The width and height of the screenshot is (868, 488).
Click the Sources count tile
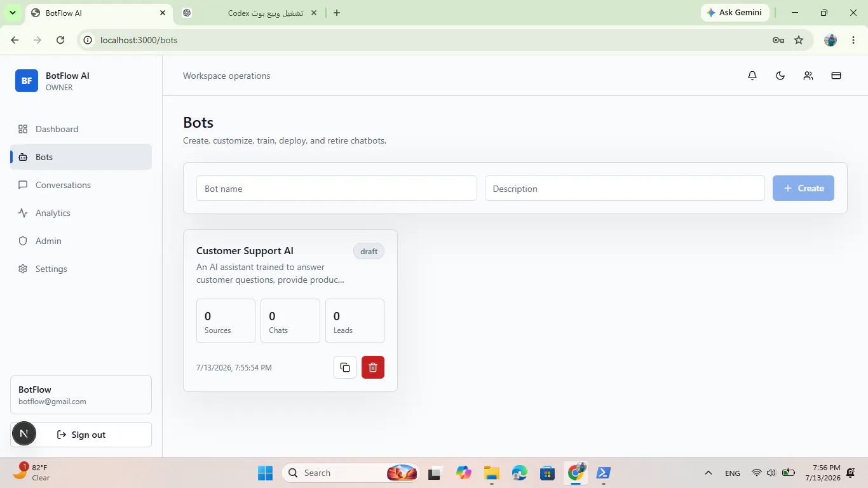[226, 321]
